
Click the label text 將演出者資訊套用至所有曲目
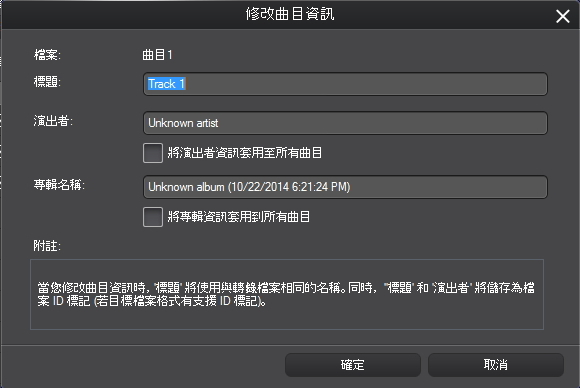tap(245, 153)
